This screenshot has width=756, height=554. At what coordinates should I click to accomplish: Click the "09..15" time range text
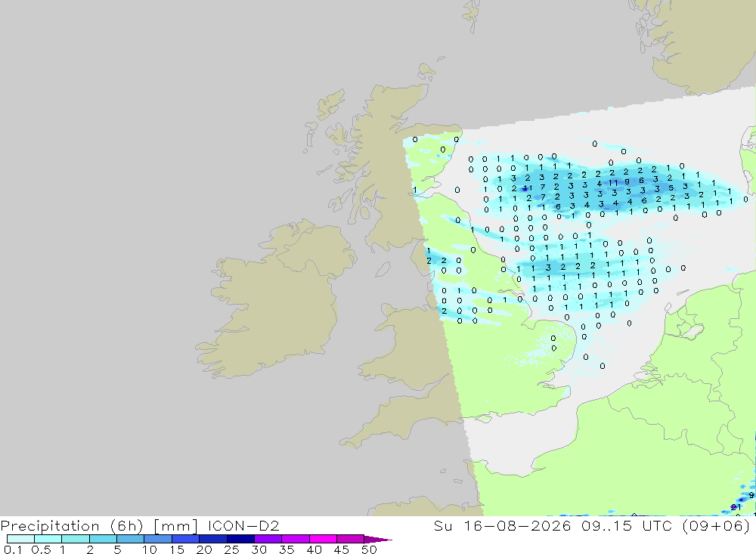(607, 525)
